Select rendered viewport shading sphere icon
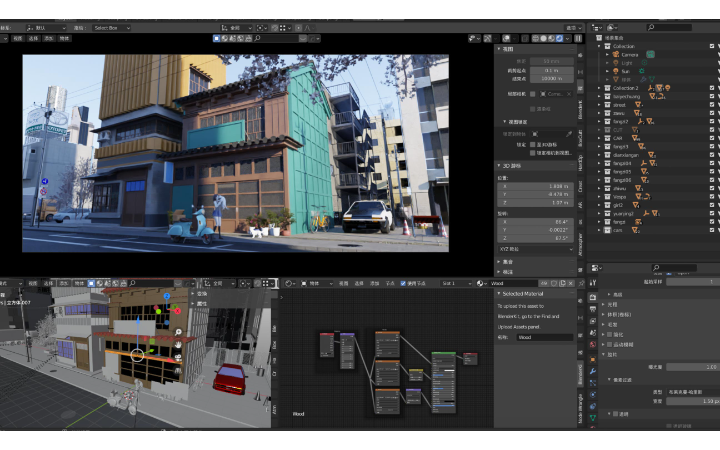Viewport: 720px width, 450px height. [559, 39]
